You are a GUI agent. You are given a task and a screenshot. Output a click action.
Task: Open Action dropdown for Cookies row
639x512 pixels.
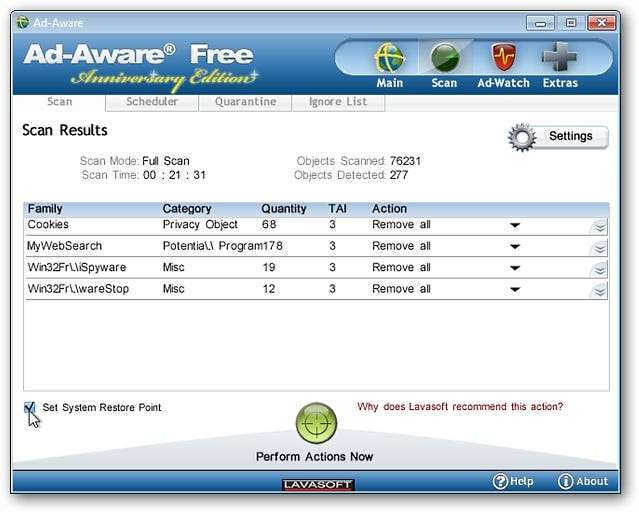coord(515,225)
